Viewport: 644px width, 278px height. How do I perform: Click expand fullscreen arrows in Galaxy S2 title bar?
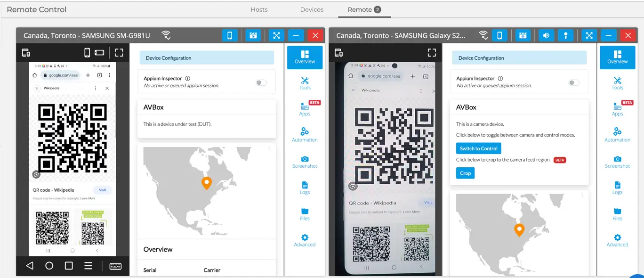(589, 35)
